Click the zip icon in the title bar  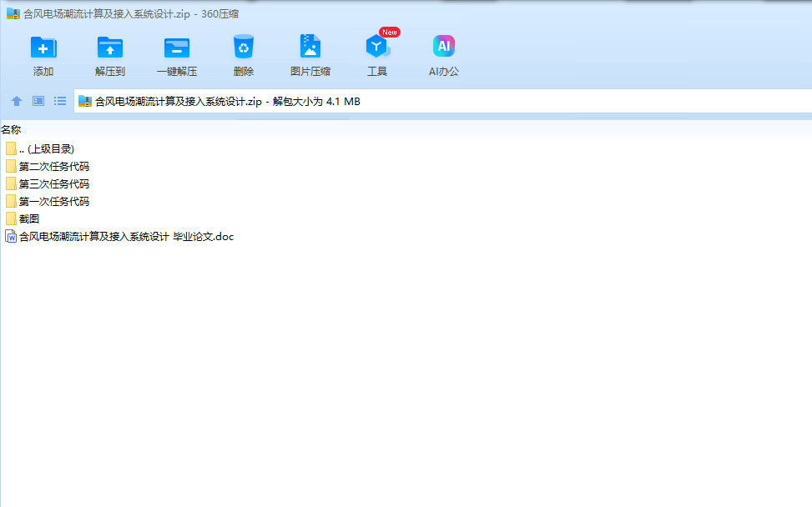[13, 13]
